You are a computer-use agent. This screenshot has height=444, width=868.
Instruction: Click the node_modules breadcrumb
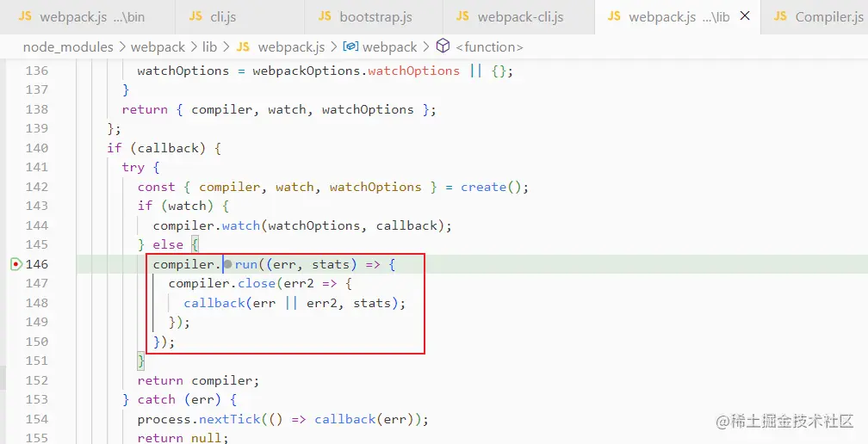[x=68, y=47]
